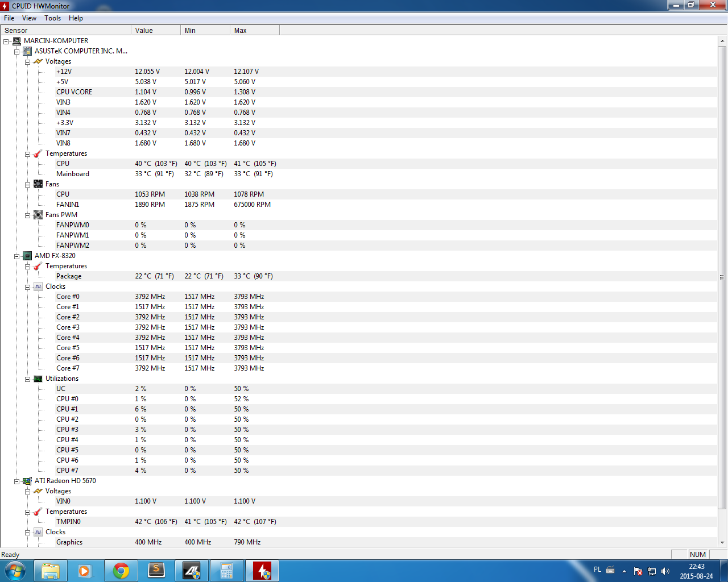Image resolution: width=728 pixels, height=582 pixels.
Task: Click the Min column header
Action: tap(205, 30)
